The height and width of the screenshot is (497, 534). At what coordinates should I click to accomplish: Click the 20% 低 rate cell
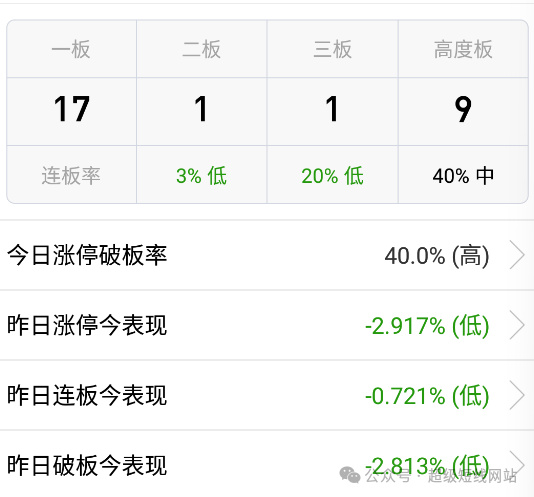point(332,176)
